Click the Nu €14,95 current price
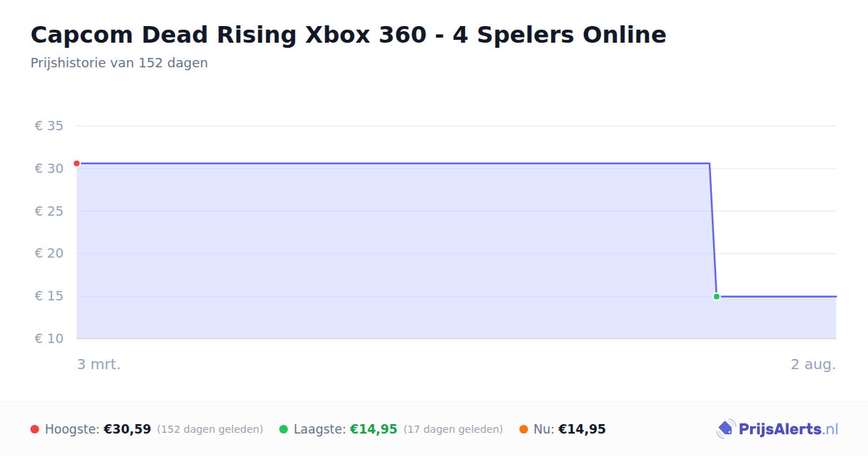Screen dimensions: 868x456 point(582,429)
